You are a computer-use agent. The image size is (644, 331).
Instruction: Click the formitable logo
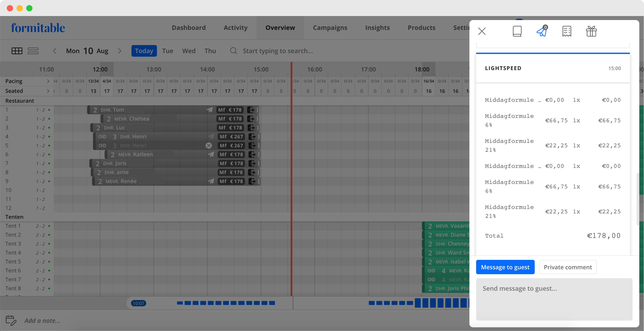(x=38, y=28)
